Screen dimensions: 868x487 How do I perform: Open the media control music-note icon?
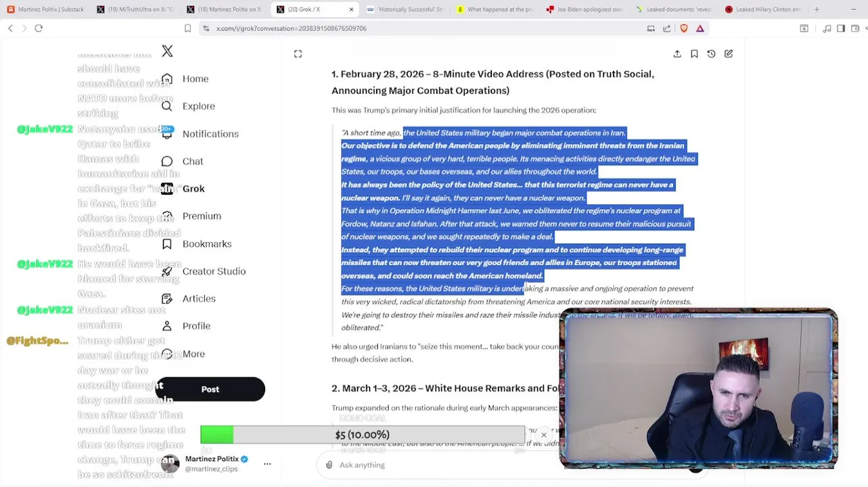pos(827,28)
